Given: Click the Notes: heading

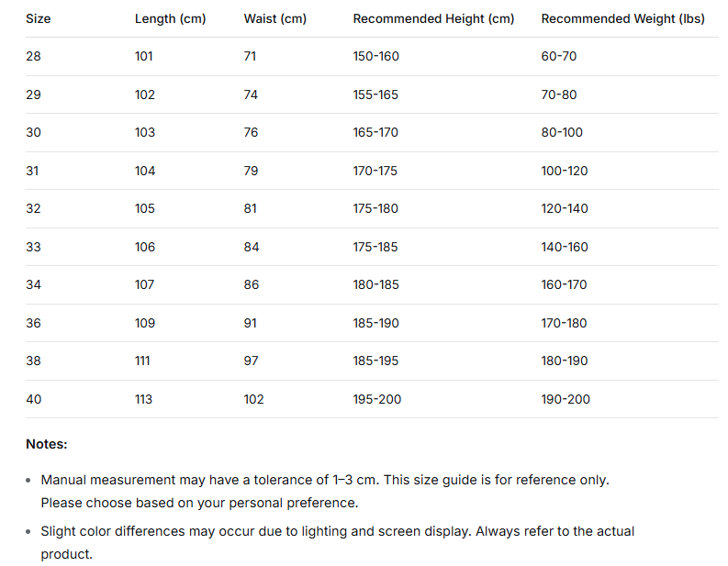Looking at the screenshot, I should click(x=47, y=444).
